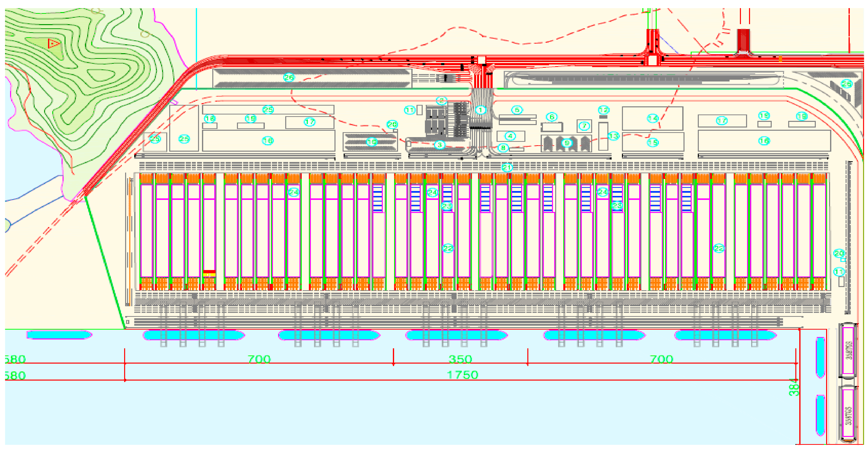The width and height of the screenshot is (868, 449).
Task: Select the circled 14 building label
Action: pyautogui.click(x=653, y=118)
